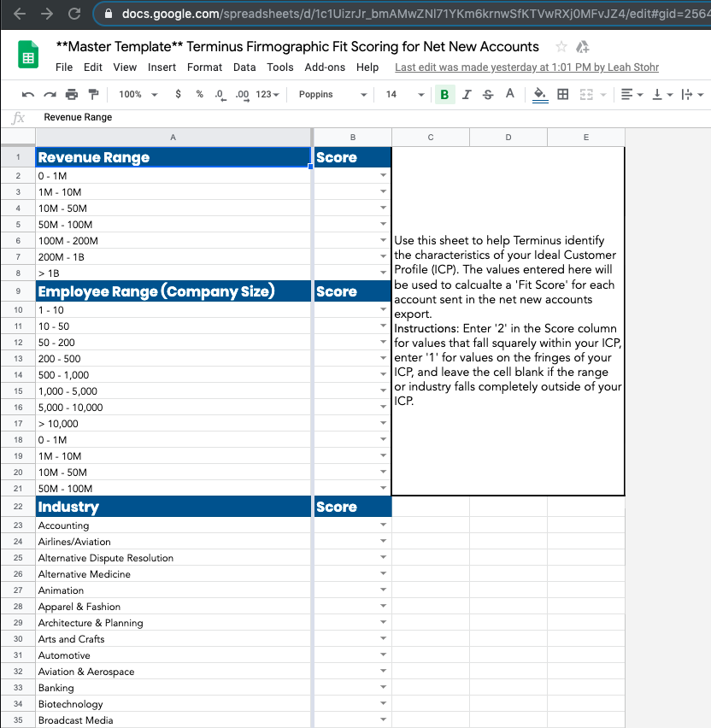Select the Employee Range header cell
The height and width of the screenshot is (728, 711).
pos(173,291)
